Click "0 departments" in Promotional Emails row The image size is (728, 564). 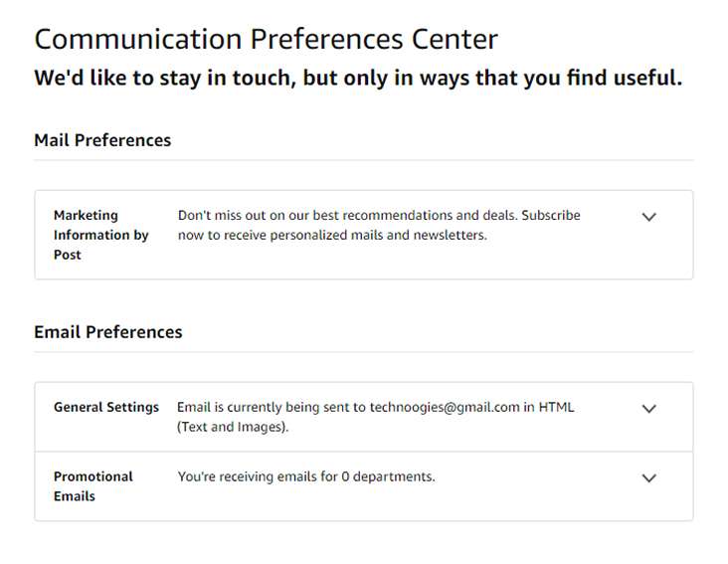click(388, 476)
